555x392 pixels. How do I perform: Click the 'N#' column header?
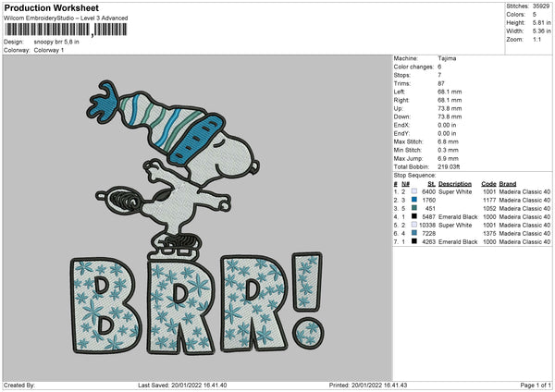[406, 184]
